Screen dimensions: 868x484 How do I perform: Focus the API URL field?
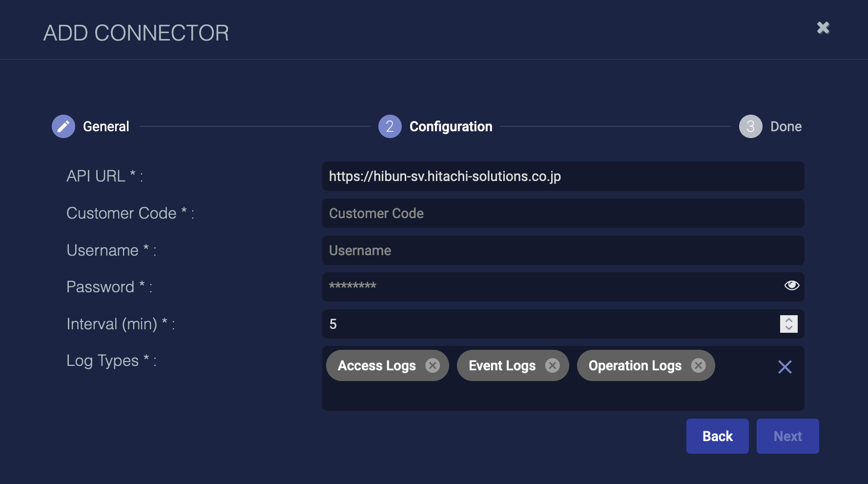tap(562, 176)
